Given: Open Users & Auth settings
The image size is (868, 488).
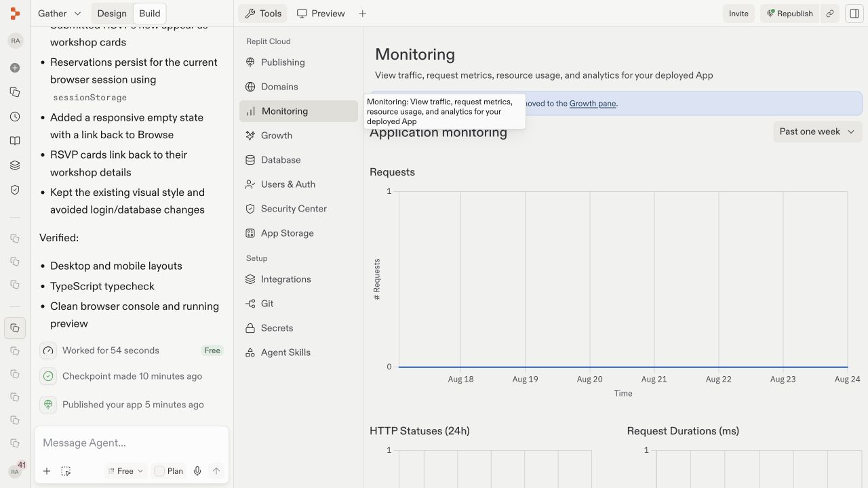Looking at the screenshot, I should [x=298, y=184].
